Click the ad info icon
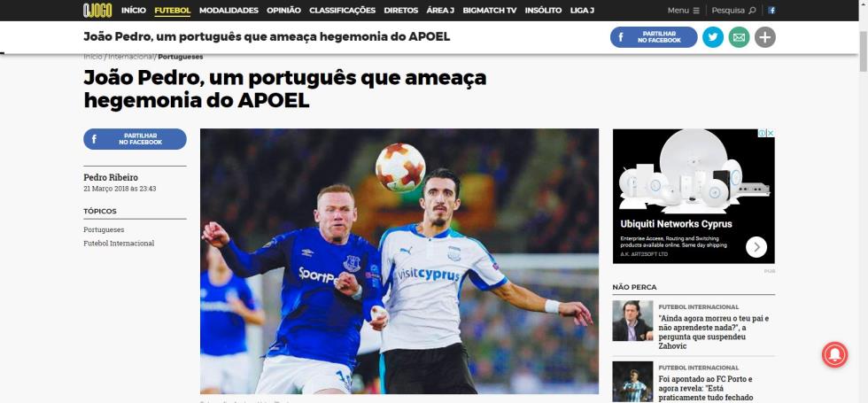868x403 pixels. tap(763, 133)
